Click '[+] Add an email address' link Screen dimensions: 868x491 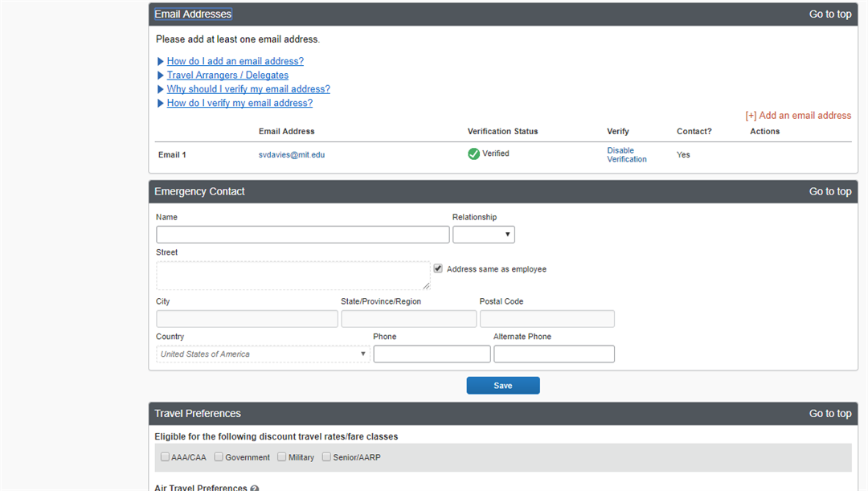pos(797,116)
